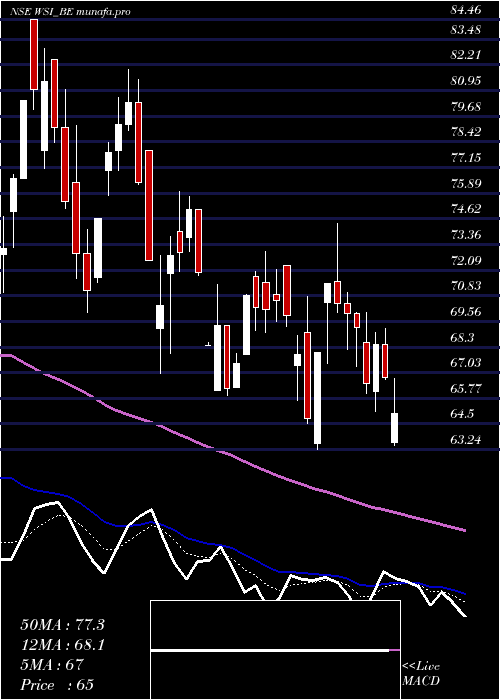500x700 pixels.
Task: Click the NSE WSI_BE munafa.pro title text
Action: click(x=70, y=12)
